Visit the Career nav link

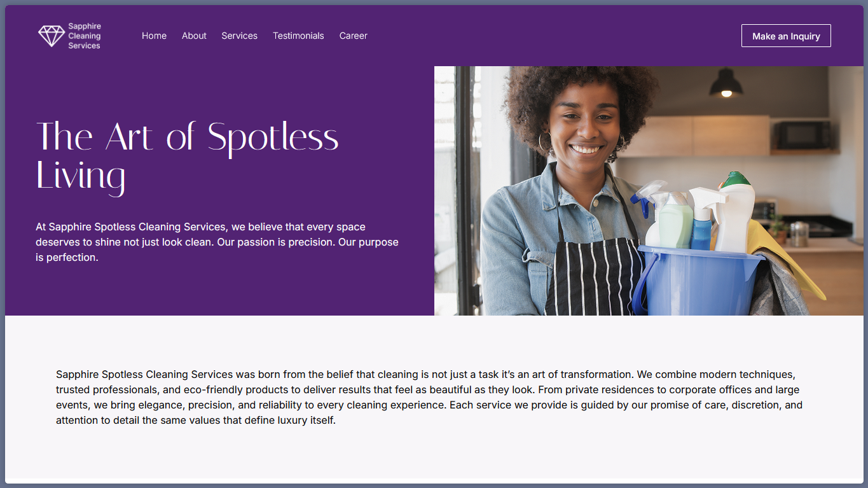tap(353, 36)
